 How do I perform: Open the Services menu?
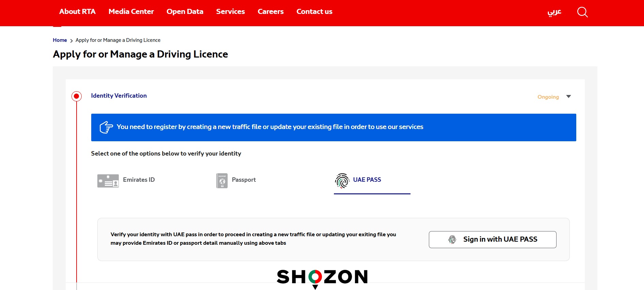coord(230,12)
